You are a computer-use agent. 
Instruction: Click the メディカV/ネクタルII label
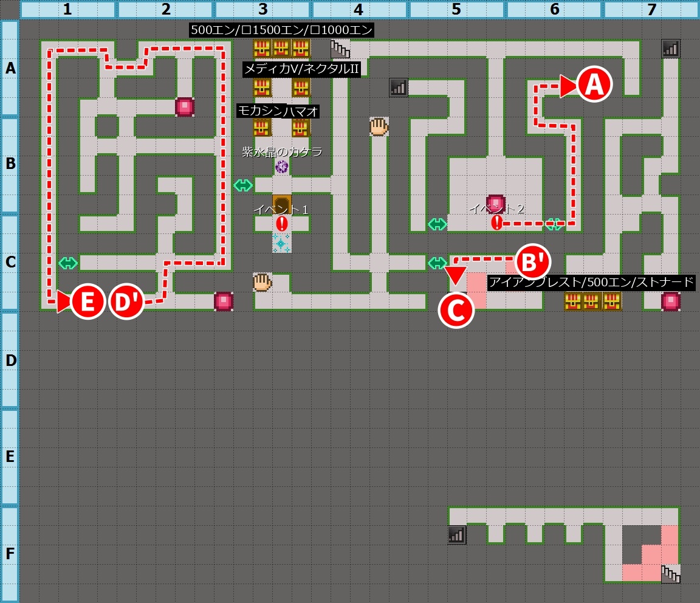coord(302,69)
